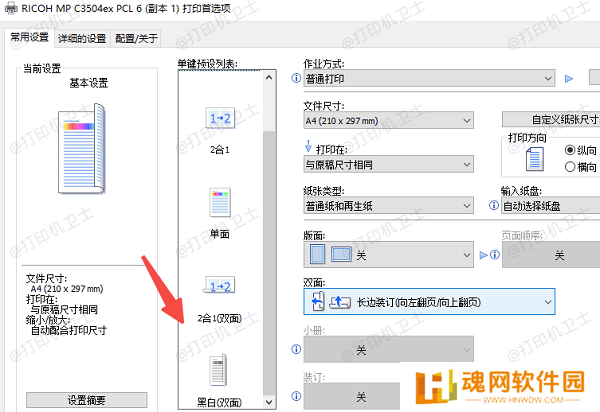Click info icon beside 作业方式 dropdown

pyautogui.click(x=296, y=78)
